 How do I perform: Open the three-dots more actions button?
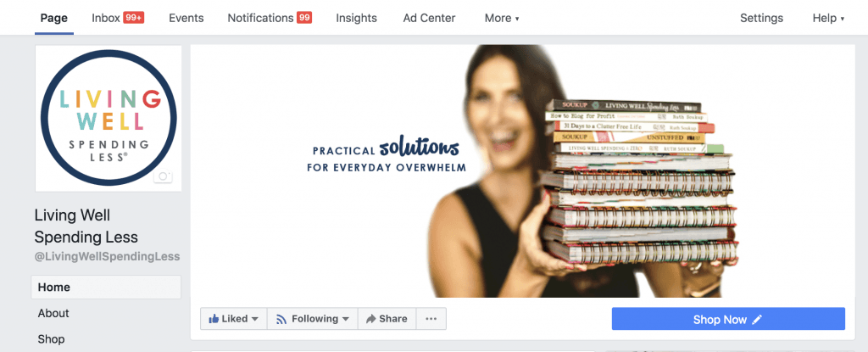pyautogui.click(x=431, y=319)
